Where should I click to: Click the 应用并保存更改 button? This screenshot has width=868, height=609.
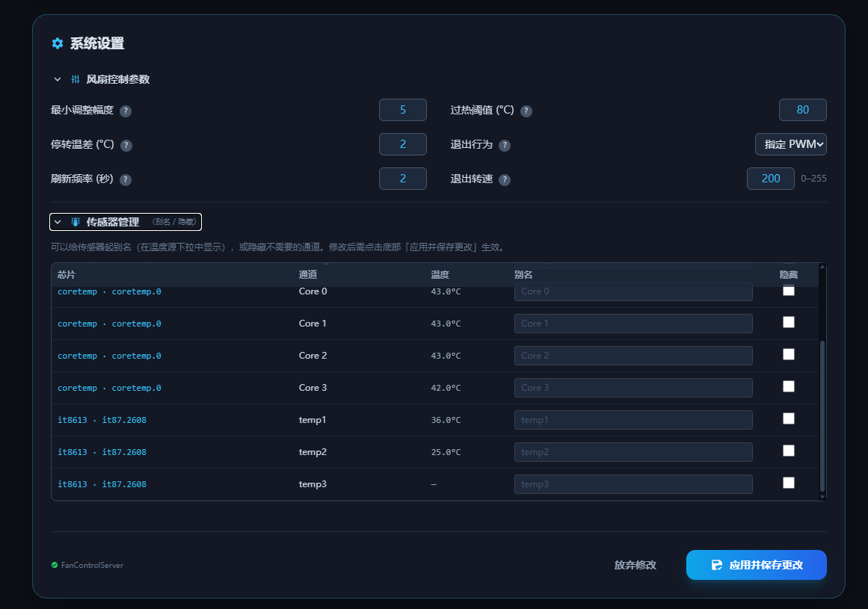[x=756, y=565]
